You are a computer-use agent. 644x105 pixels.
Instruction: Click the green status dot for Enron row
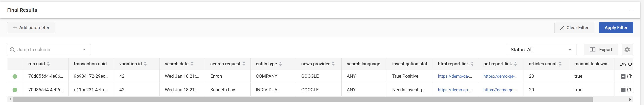pyautogui.click(x=15, y=76)
